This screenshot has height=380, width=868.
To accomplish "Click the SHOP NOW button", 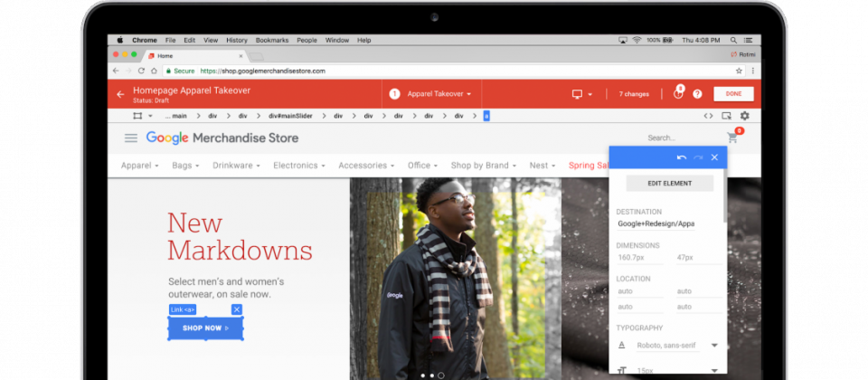I will [x=206, y=328].
